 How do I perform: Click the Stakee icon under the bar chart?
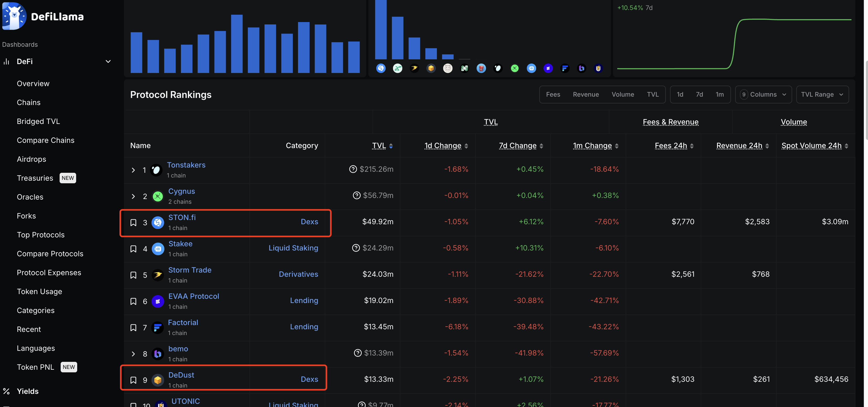531,68
